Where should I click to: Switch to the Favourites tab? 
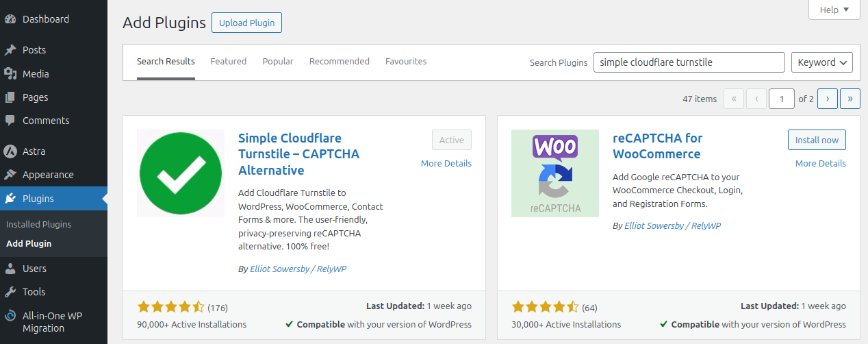(406, 62)
